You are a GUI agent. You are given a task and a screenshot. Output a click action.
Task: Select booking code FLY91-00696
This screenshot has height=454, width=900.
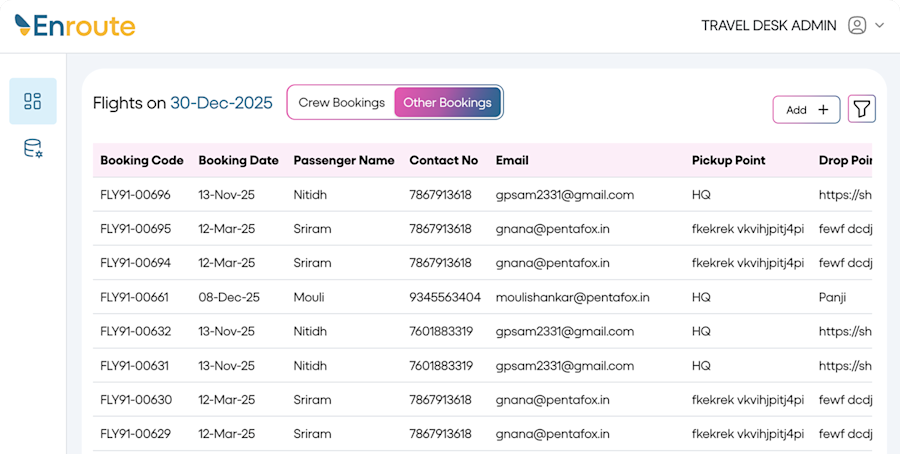135,195
